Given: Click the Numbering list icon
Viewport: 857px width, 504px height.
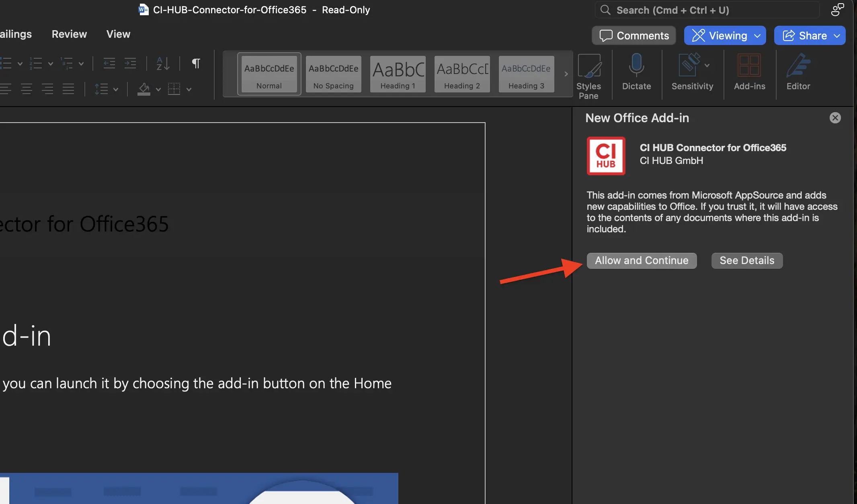Looking at the screenshot, I should [x=36, y=64].
